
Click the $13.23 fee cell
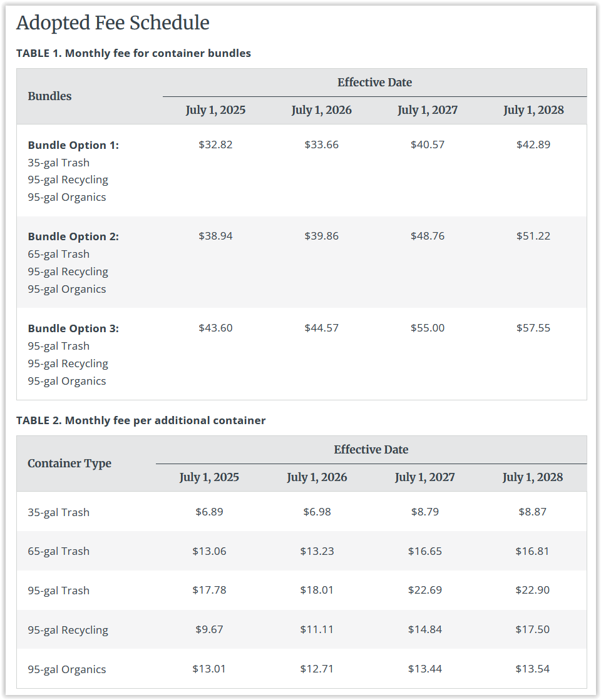point(317,551)
